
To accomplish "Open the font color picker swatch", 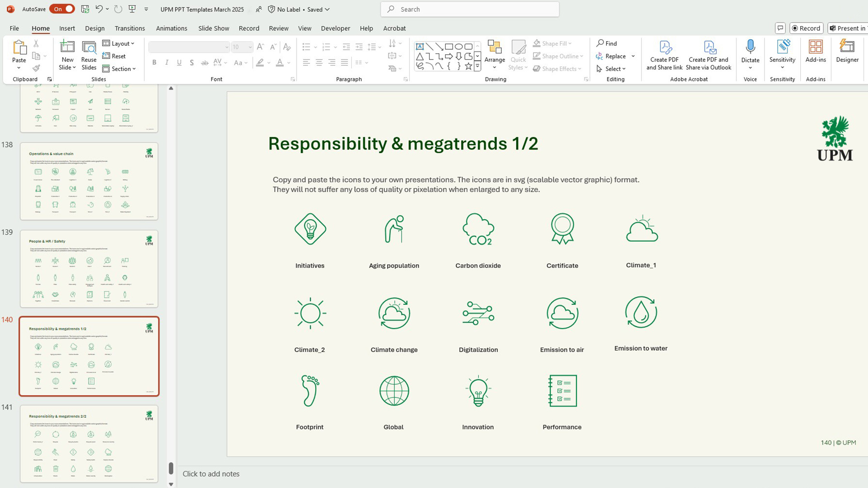I will [x=280, y=63].
